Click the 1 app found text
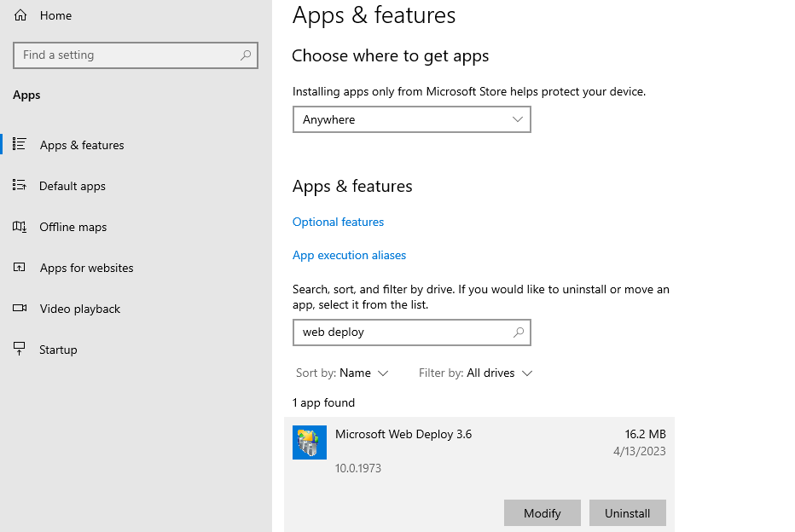The width and height of the screenshot is (795, 532). 323,402
